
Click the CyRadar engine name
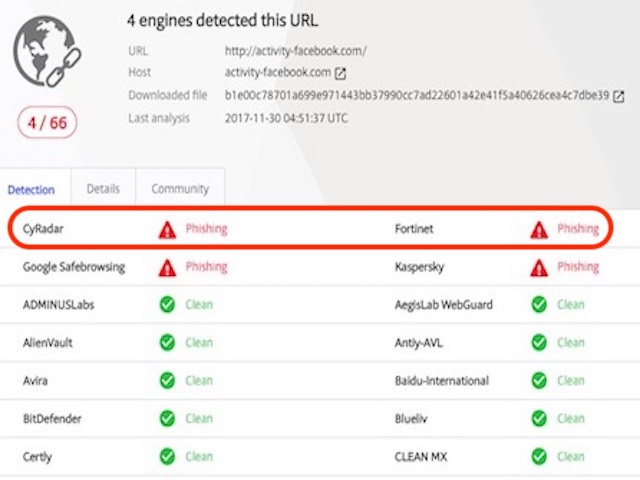(43, 229)
